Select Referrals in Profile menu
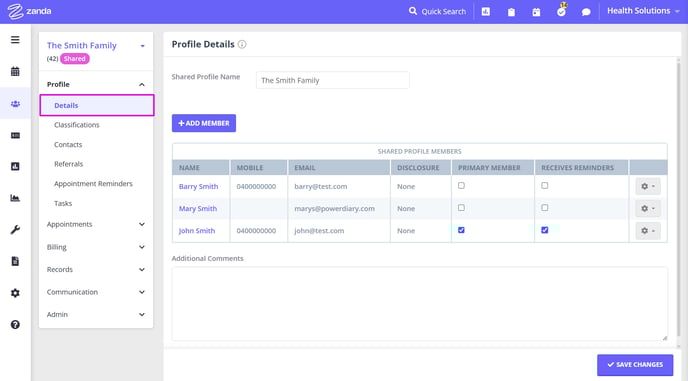 click(x=68, y=164)
